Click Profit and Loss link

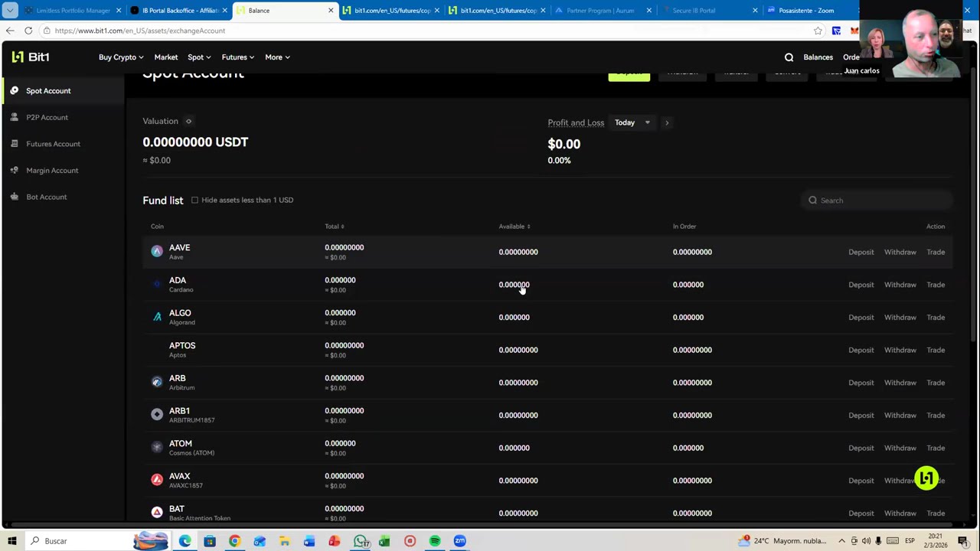pos(576,122)
